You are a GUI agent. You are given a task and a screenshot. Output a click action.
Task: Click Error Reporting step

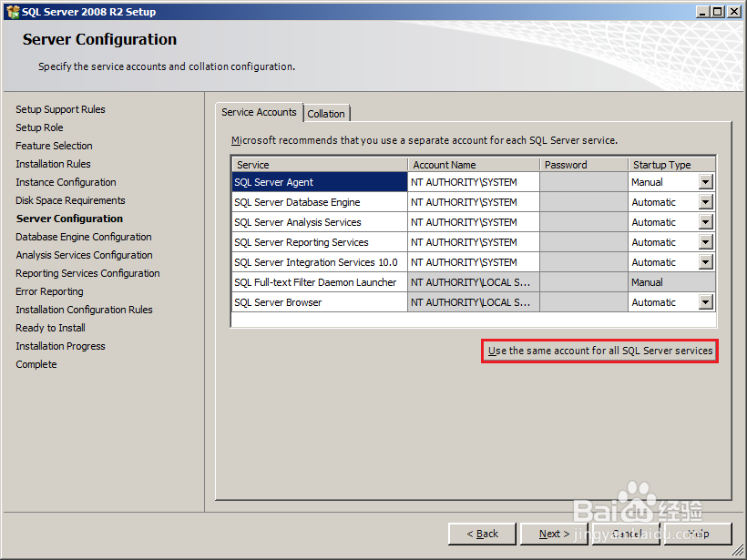click(49, 291)
